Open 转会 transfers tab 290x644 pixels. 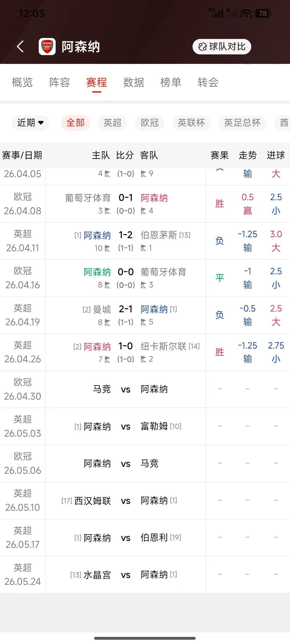(x=208, y=82)
